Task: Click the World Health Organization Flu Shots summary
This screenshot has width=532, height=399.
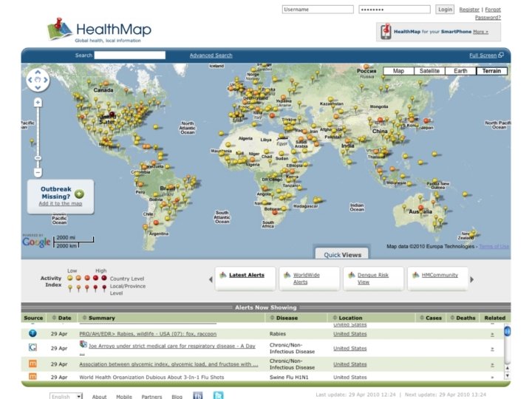Action: tap(151, 377)
